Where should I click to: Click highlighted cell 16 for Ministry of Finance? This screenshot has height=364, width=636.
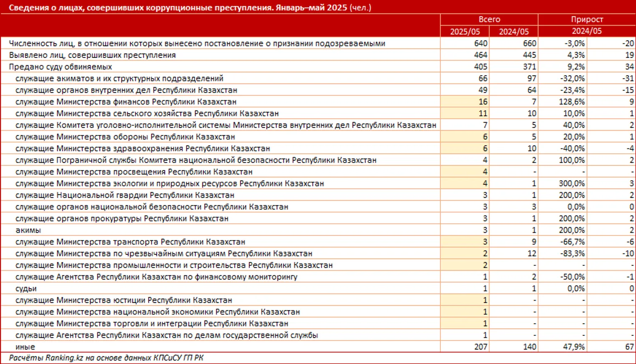pos(482,102)
